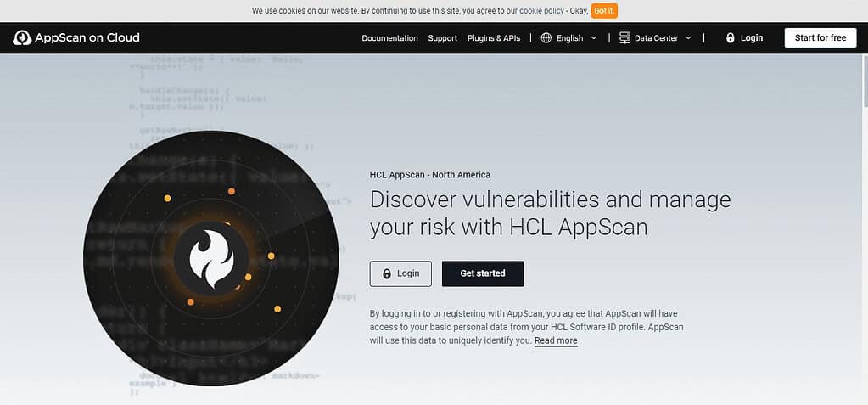
Task: Select the English language label
Action: click(x=569, y=38)
